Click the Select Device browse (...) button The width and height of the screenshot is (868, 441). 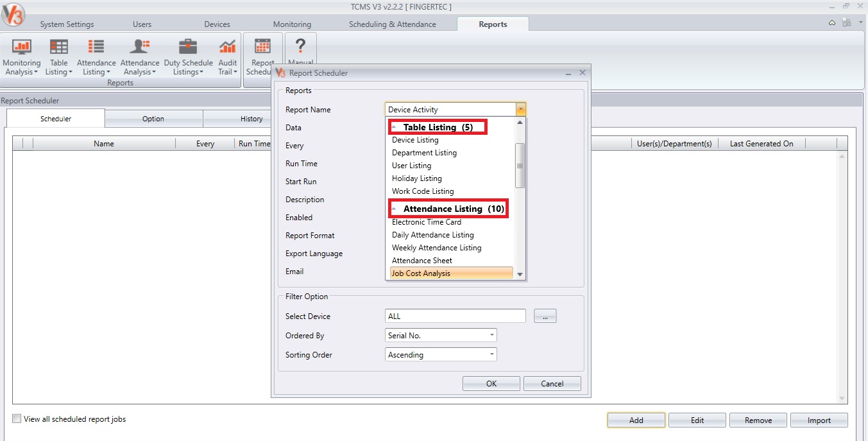545,316
